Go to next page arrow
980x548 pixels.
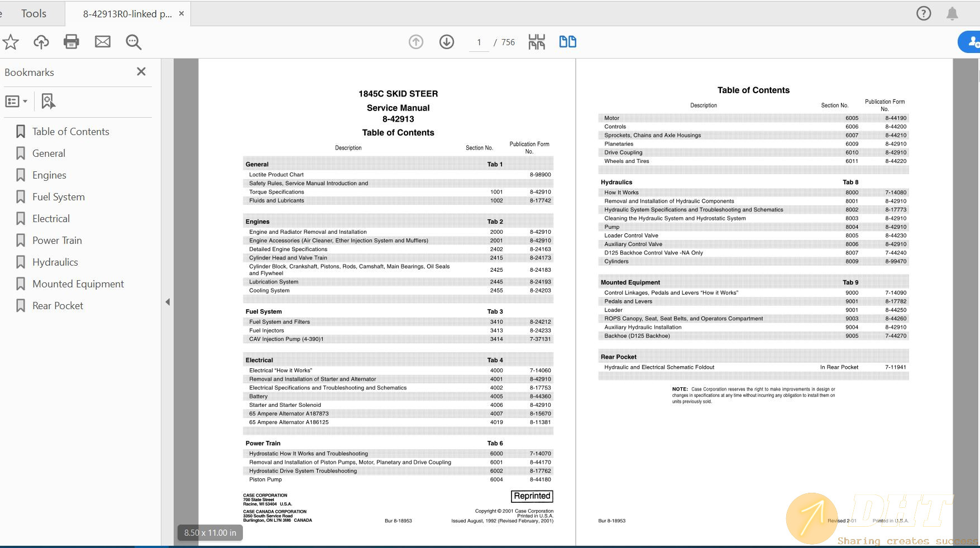(447, 42)
